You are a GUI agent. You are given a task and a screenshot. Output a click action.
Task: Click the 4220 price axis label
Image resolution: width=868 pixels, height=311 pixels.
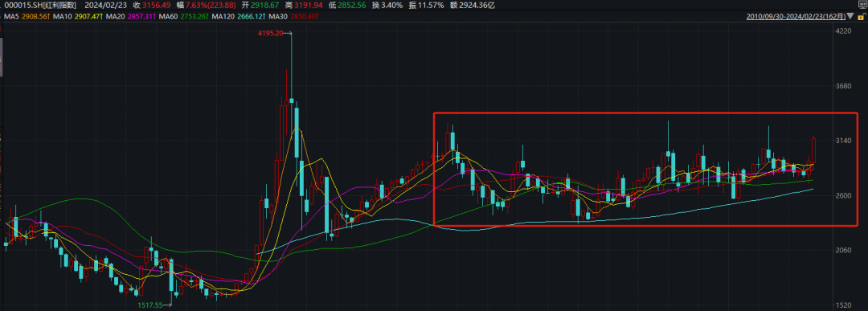point(845,31)
